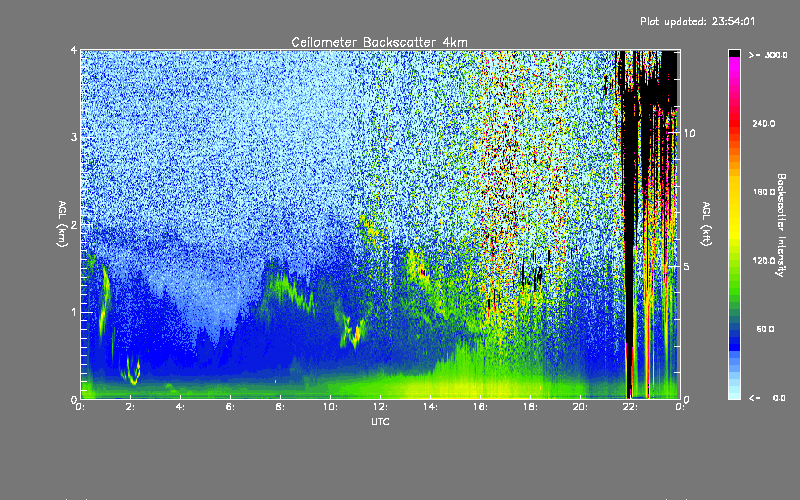Click the 3 tick on the km axis
Viewport: 800px width, 500px height.
74,137
